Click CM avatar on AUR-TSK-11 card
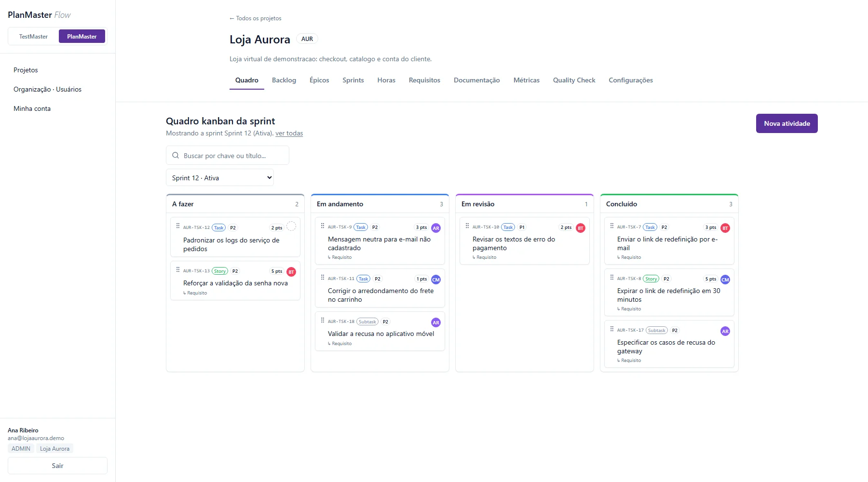Viewport: 868px width, 482px height. click(436, 280)
